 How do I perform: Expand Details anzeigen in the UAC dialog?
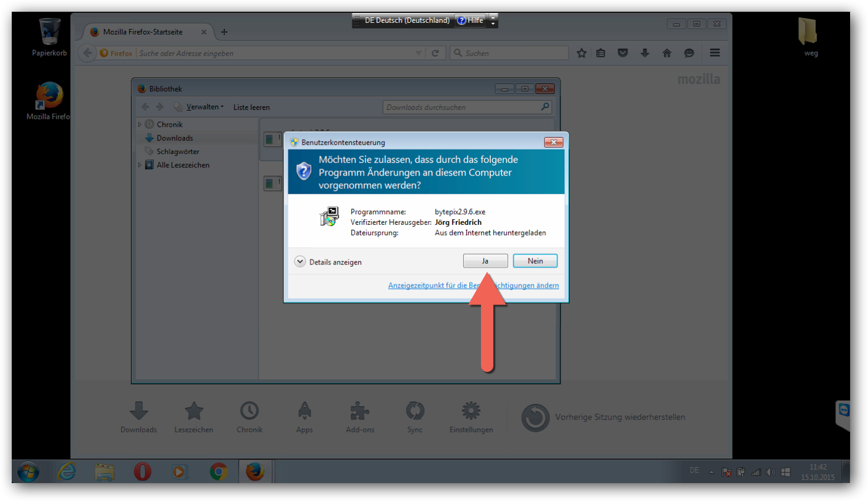point(328,262)
